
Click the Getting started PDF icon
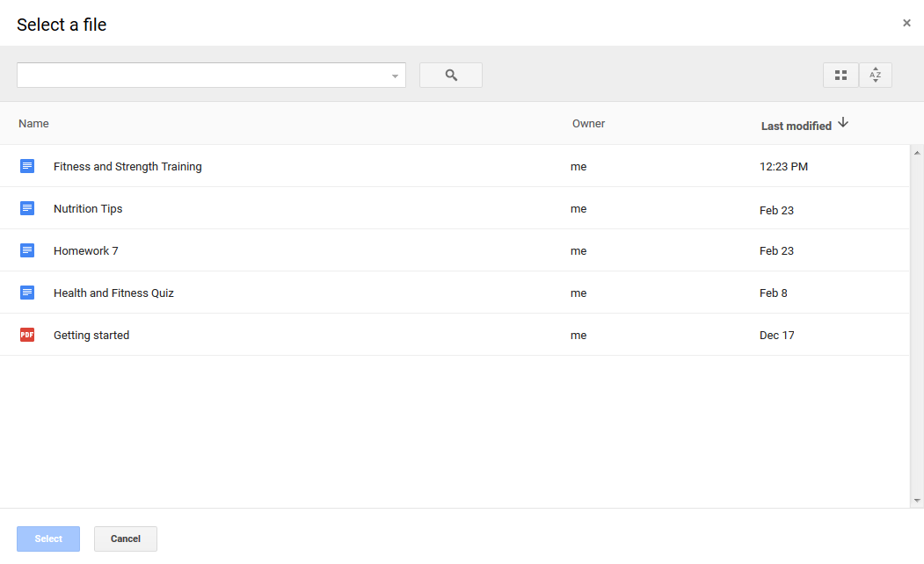[26, 335]
